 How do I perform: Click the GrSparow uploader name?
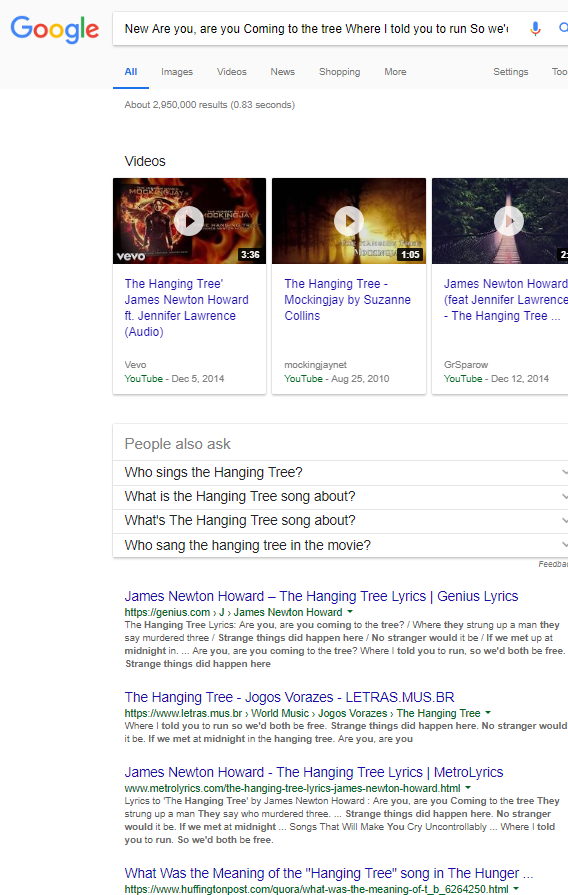coord(466,365)
